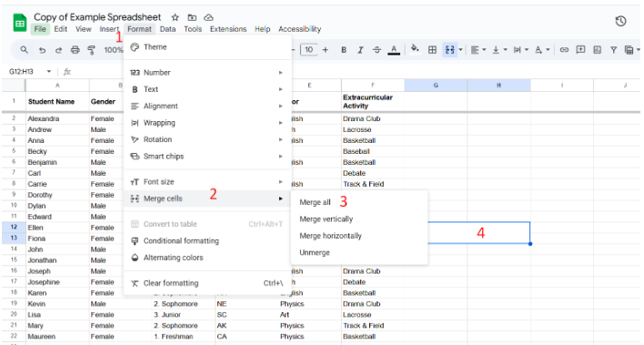This screenshot has width=644, height=345.
Task: Insert a comment
Action: [x=580, y=50]
